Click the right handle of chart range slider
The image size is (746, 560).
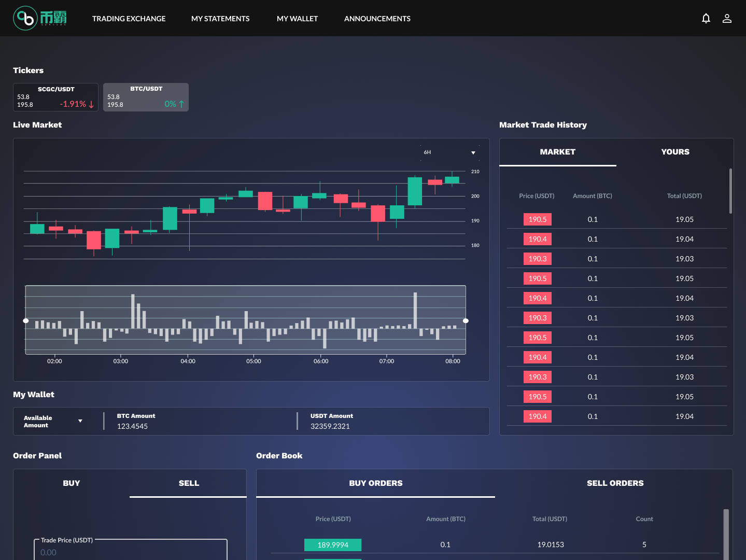(x=466, y=320)
